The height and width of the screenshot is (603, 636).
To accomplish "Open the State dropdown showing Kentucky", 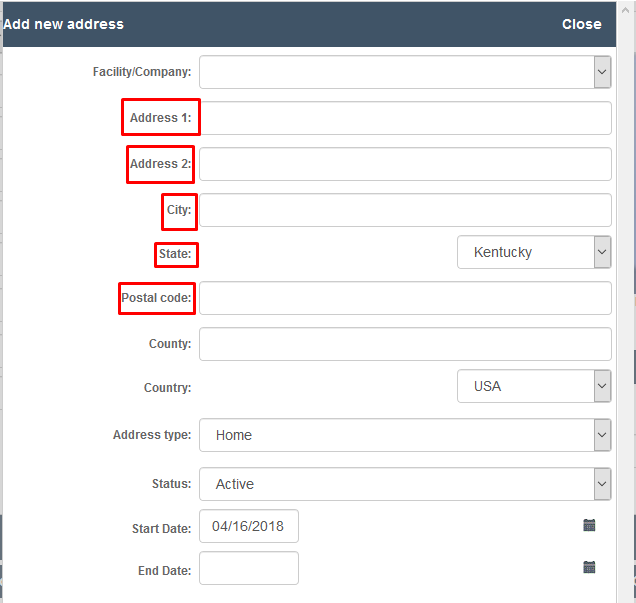I will pos(534,252).
